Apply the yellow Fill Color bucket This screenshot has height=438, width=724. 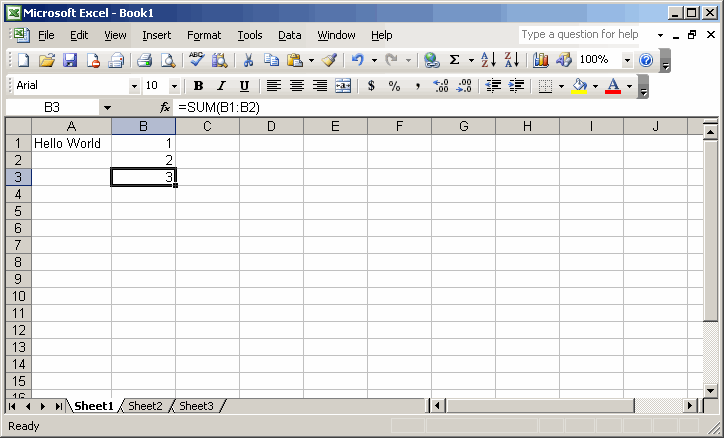(x=579, y=86)
